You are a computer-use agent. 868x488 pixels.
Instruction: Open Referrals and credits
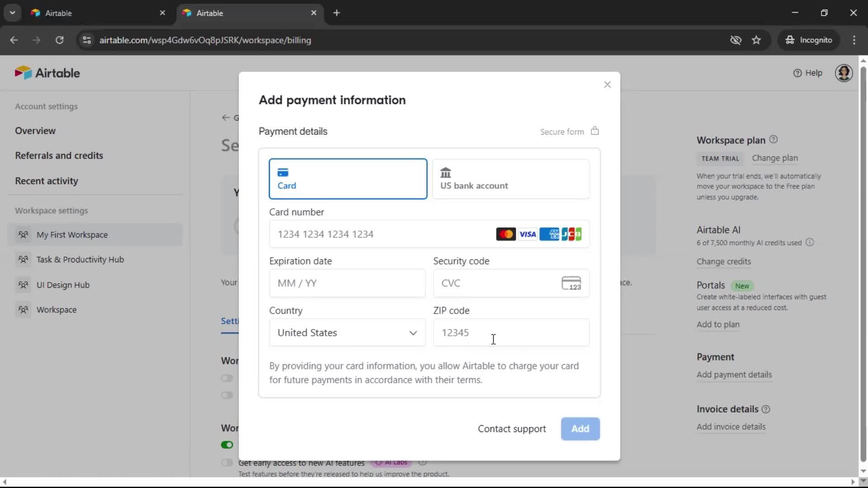pyautogui.click(x=59, y=155)
